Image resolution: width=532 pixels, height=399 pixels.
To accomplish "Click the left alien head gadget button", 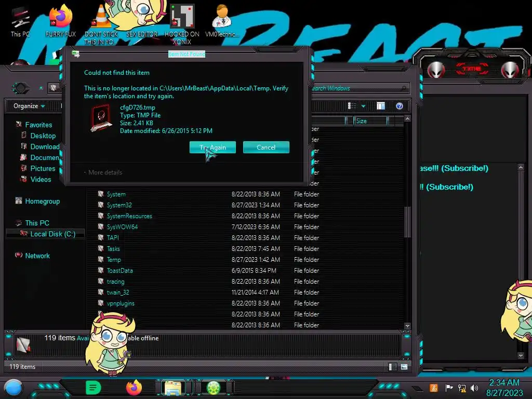I will point(436,70).
